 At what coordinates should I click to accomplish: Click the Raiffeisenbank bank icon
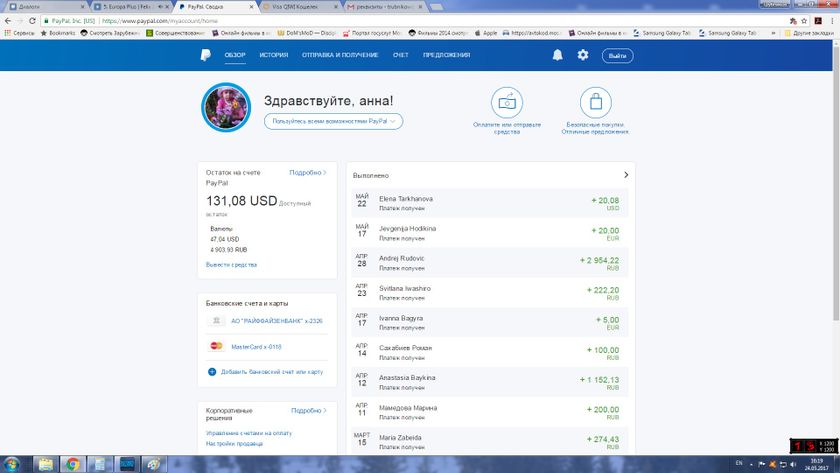coord(216,321)
